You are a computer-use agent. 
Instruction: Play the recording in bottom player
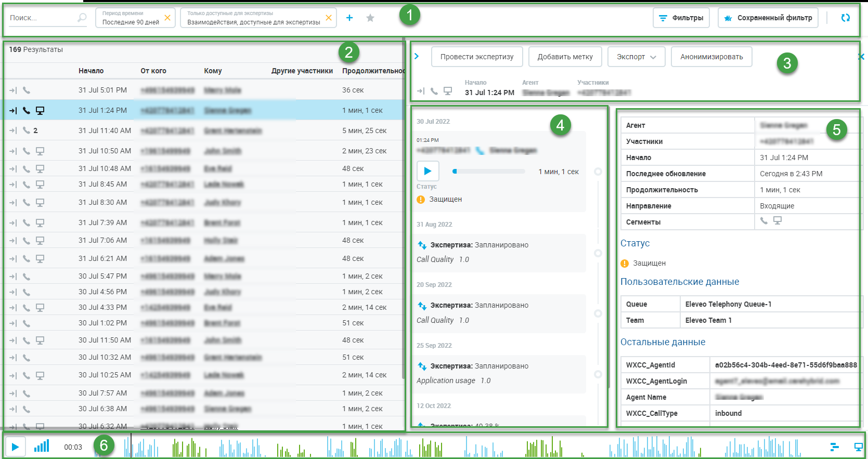[15, 447]
